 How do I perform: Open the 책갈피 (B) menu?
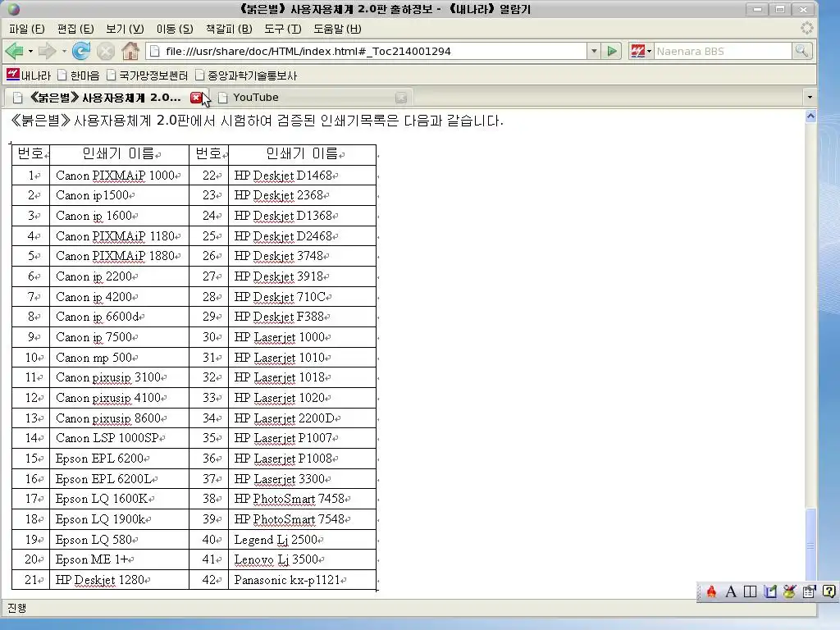click(x=229, y=29)
